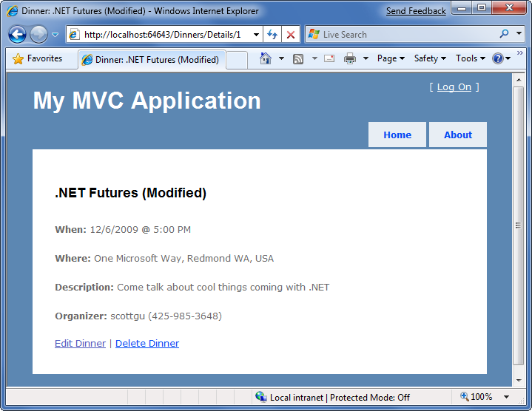Open the Safety dropdown menu
Image resolution: width=532 pixels, height=411 pixels.
429,59
